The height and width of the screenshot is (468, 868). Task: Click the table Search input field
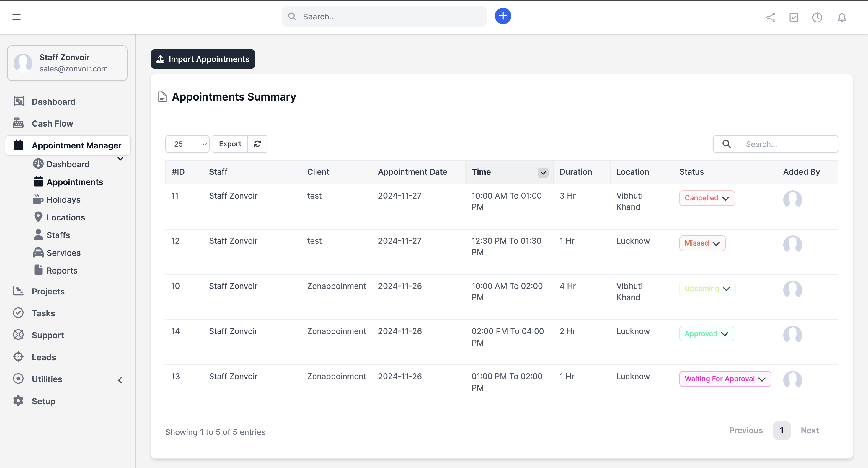tap(789, 144)
